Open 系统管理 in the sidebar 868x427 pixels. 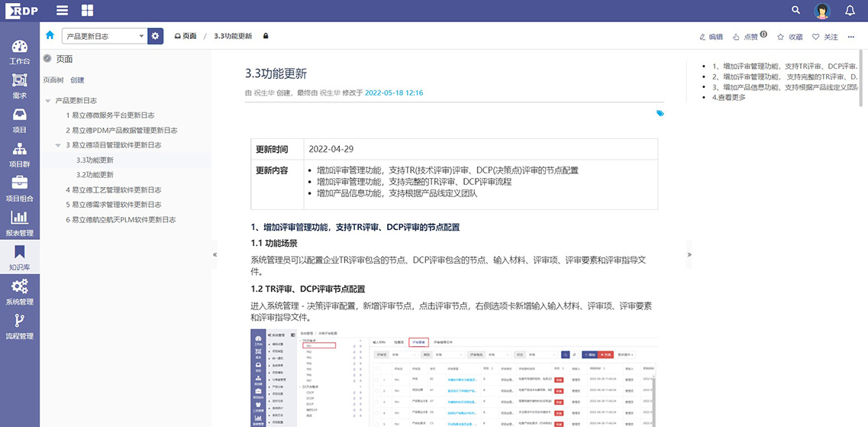[x=20, y=293]
